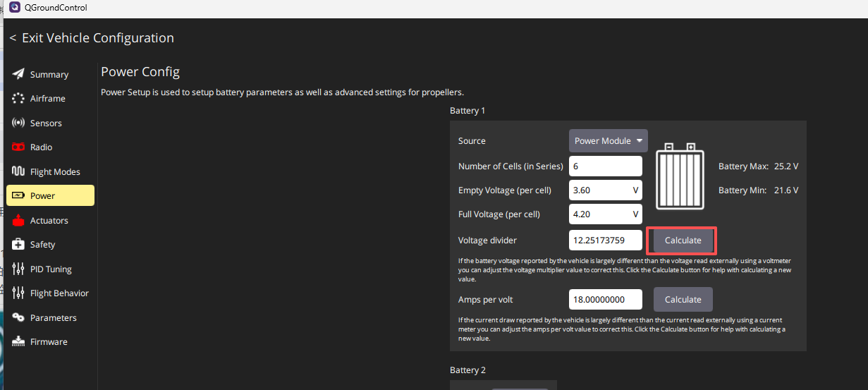Click the Sensors signal icon
This screenshot has height=390, width=868.
click(18, 123)
